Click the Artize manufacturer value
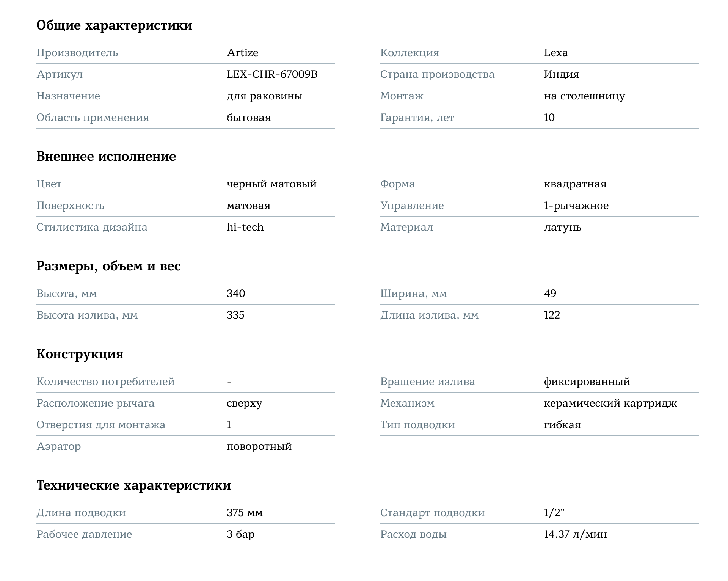This screenshot has width=728, height=581. (x=242, y=53)
